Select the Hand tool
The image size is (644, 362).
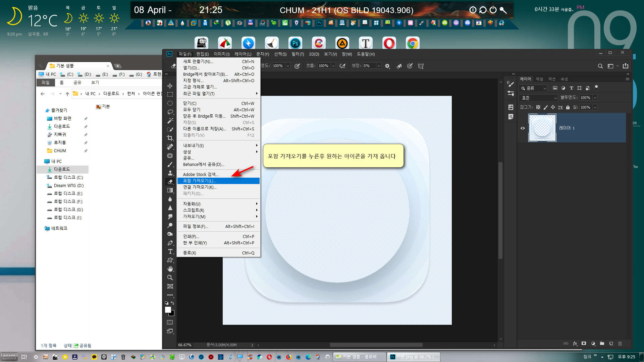170,269
